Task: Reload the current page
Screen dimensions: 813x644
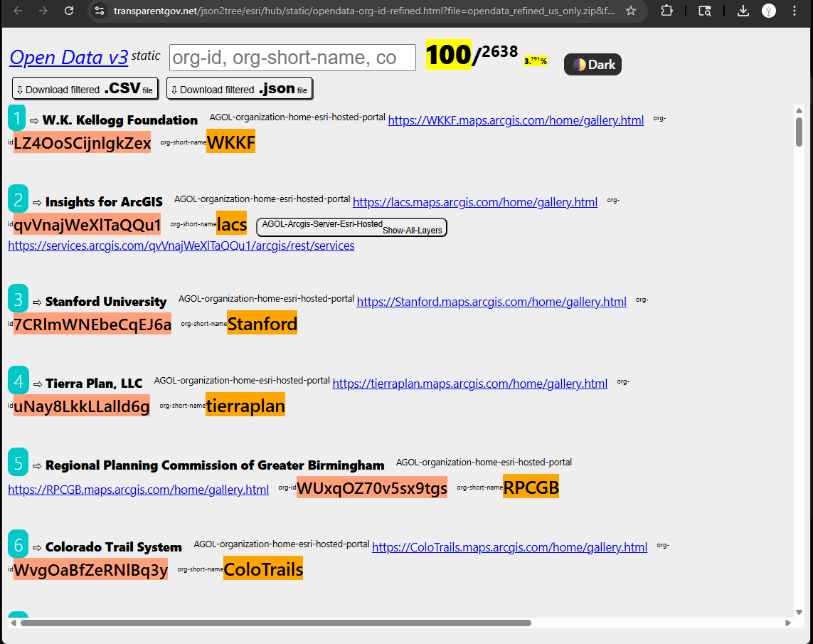Action: [69, 11]
